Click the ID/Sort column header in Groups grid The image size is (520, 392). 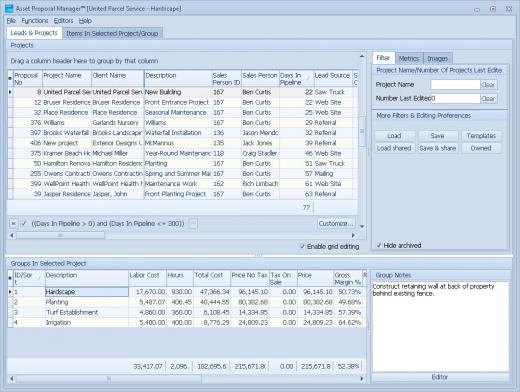coord(29,278)
